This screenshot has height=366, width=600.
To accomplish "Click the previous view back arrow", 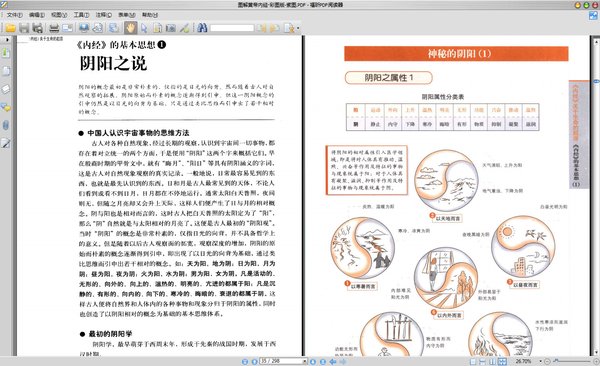I will pyautogui.click(x=333, y=361).
